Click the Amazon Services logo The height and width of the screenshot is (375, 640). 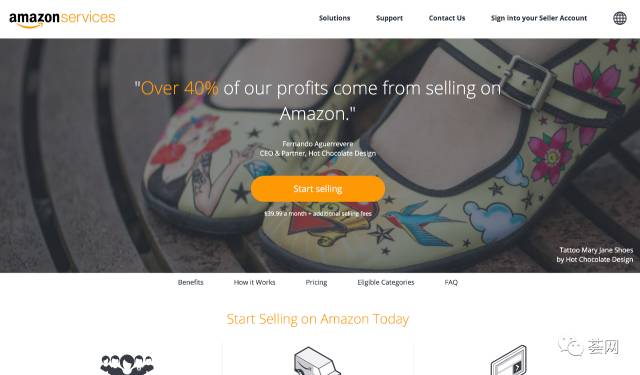click(x=62, y=19)
